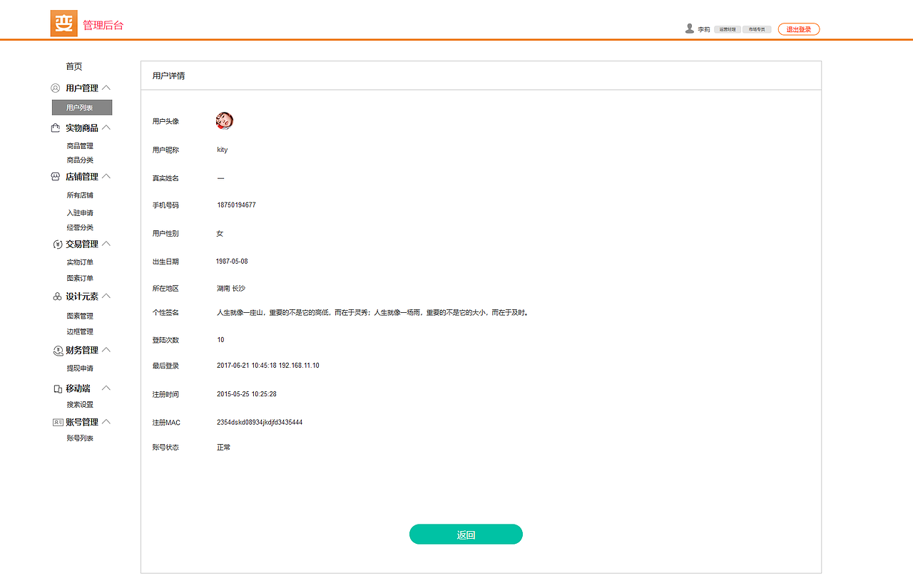This screenshot has height=588, width=913.
Task: Click the 退出登录 logout button
Action: pos(799,29)
